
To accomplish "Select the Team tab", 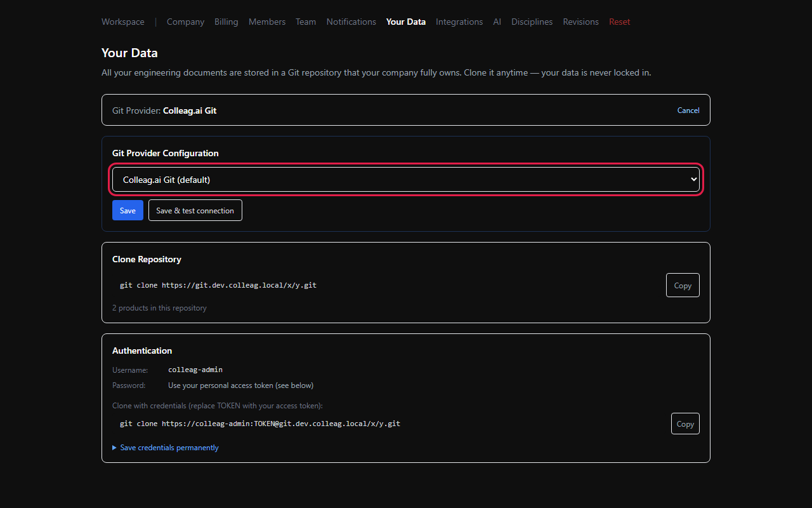I will tap(306, 22).
